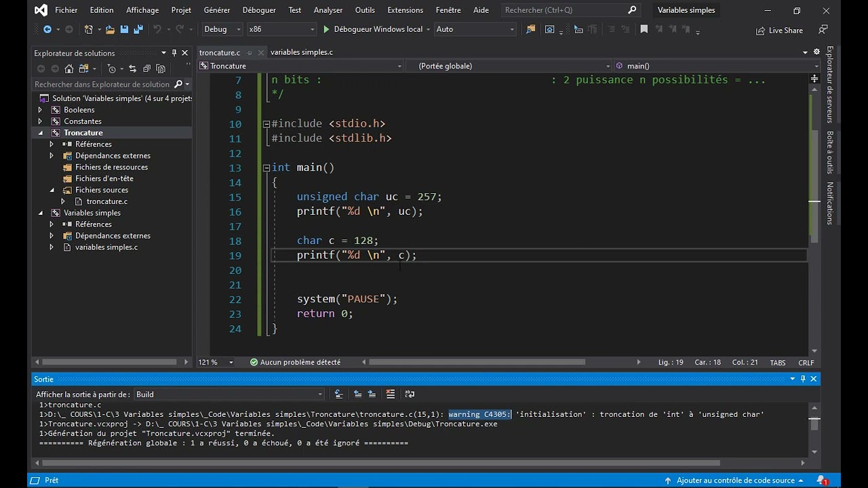Viewport: 868px width, 488px height.
Task: Open the Debug configuration dropdown
Action: [222, 29]
